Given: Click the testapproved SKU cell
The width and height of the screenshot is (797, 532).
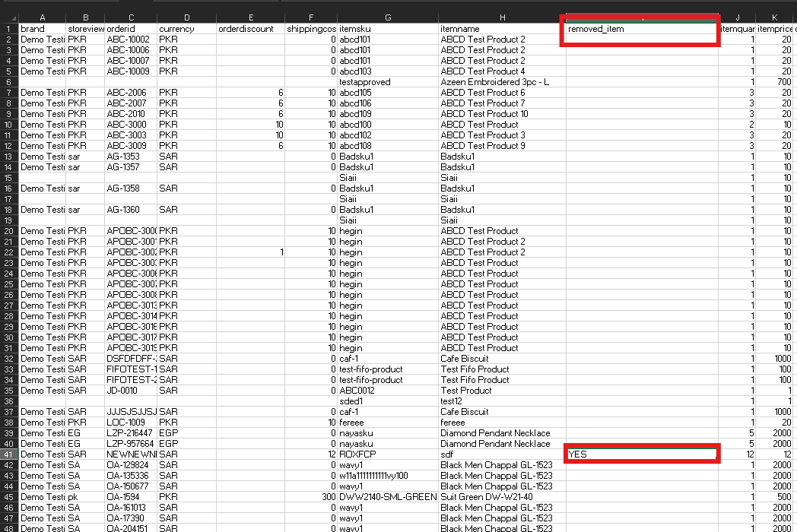Looking at the screenshot, I should click(x=388, y=82).
